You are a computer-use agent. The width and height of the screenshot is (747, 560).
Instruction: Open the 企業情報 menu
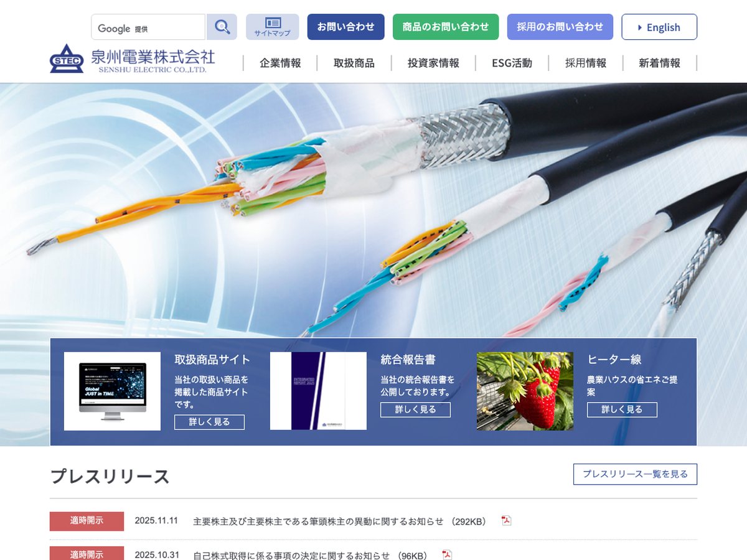click(280, 63)
